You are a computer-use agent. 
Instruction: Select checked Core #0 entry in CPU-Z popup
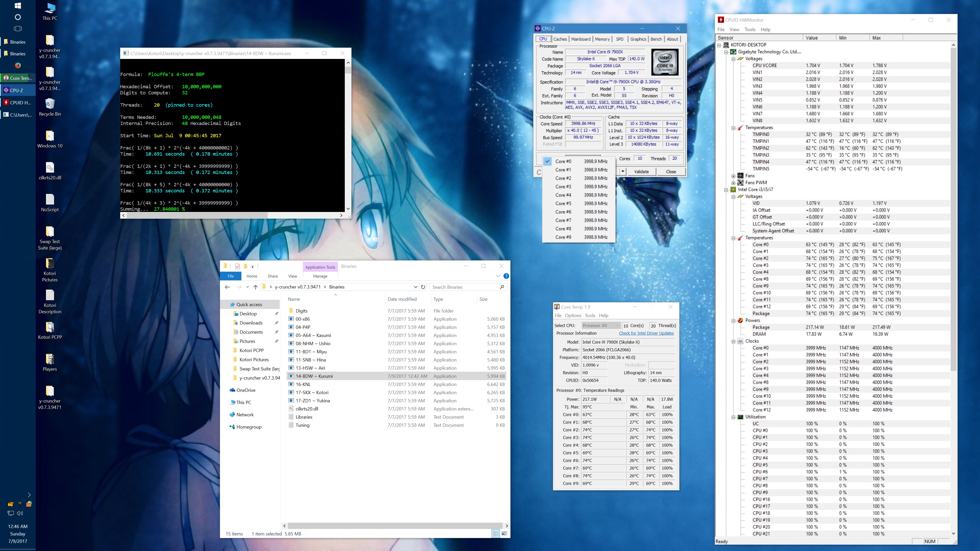563,161
